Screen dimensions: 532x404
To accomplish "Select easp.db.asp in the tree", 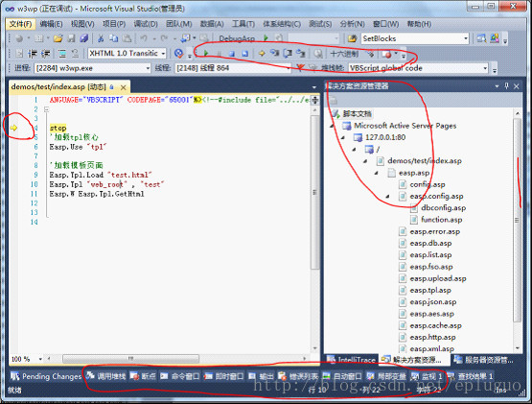I will [430, 244].
